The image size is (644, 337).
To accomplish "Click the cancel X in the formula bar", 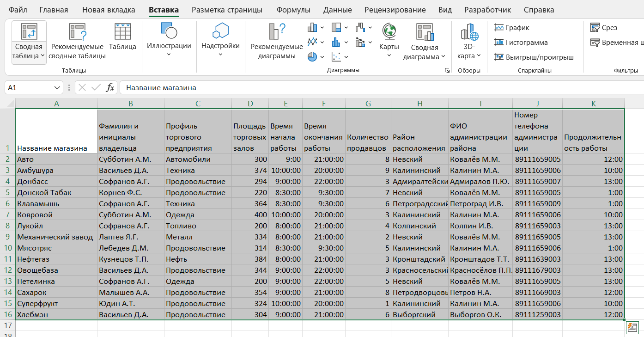I will (82, 87).
